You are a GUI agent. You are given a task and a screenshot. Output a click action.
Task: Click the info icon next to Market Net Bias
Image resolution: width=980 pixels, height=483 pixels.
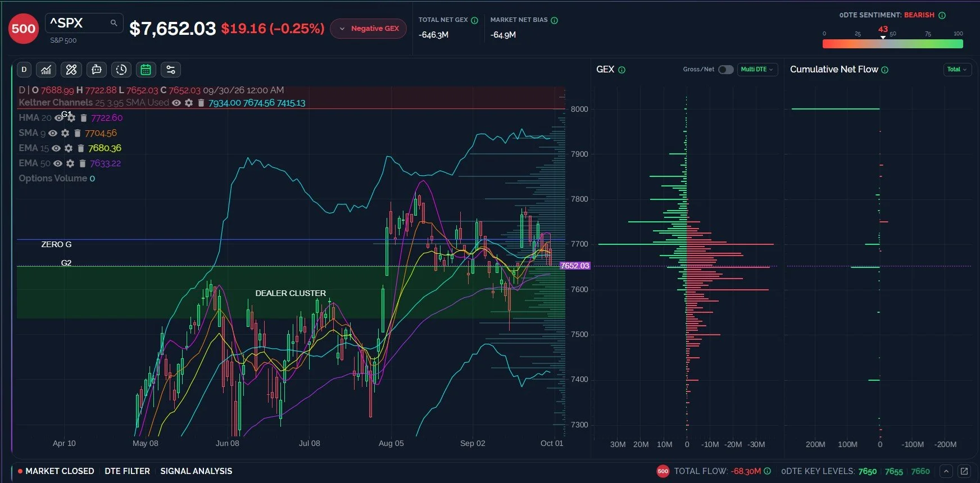pos(554,20)
